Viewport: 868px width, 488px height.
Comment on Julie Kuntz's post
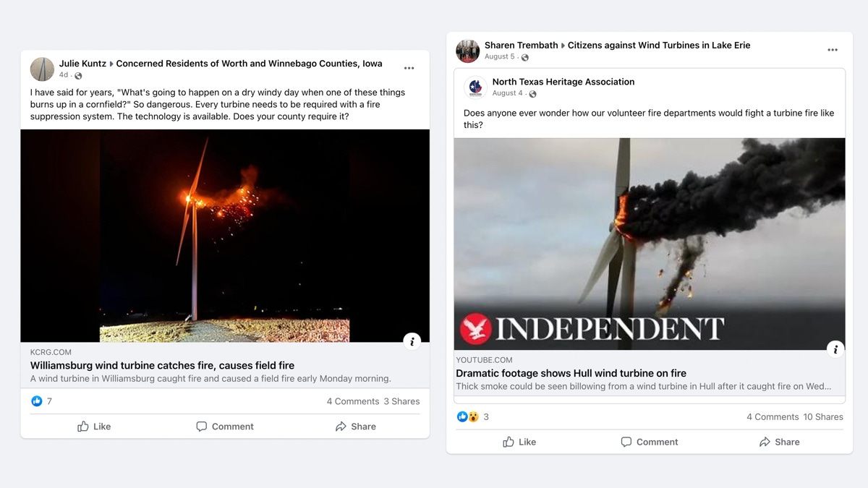(x=225, y=427)
